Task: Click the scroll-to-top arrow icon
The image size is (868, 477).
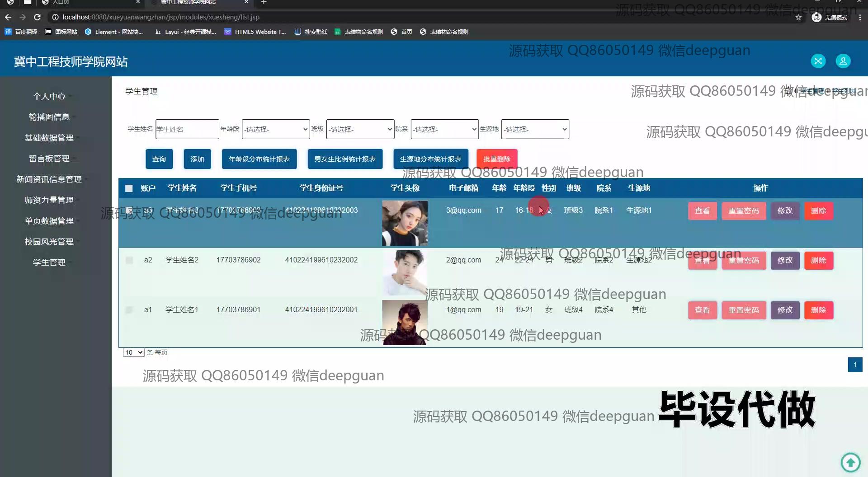Action: (850, 462)
